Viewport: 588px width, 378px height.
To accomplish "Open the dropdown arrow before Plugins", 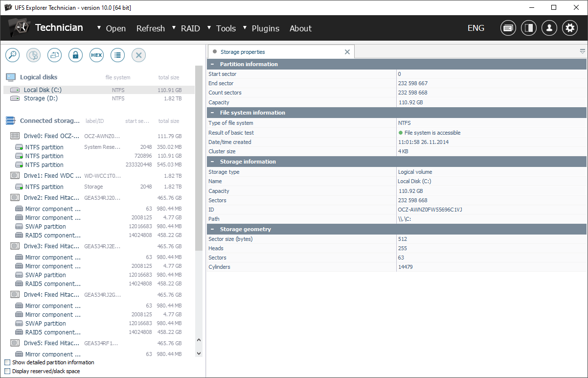I will (x=245, y=27).
